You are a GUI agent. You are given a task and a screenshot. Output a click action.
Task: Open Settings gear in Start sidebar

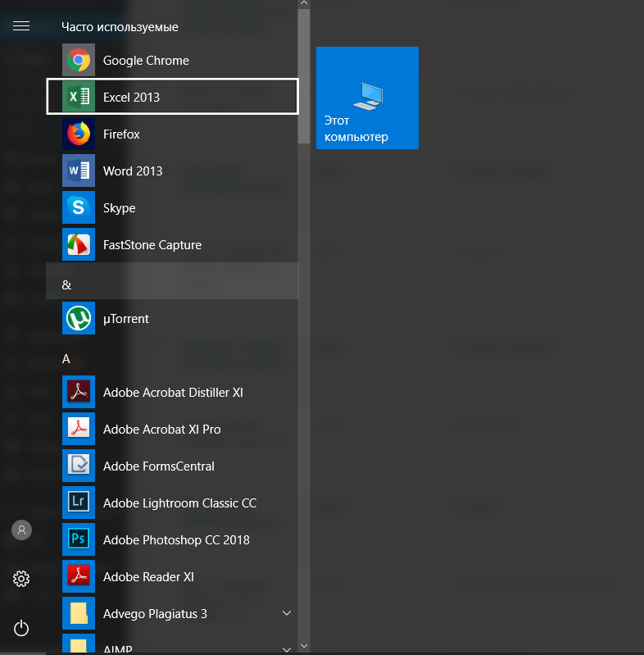pyautogui.click(x=21, y=580)
